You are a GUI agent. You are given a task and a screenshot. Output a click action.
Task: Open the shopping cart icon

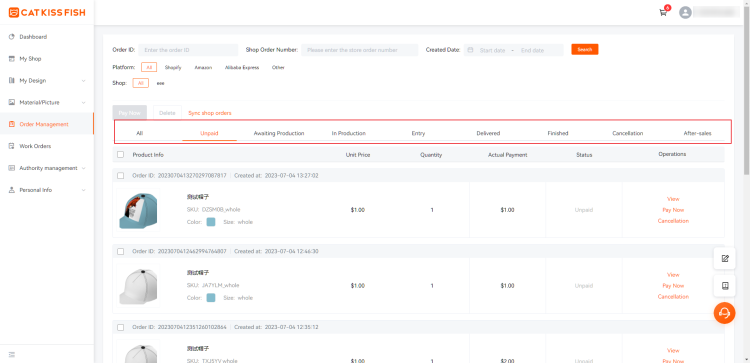663,13
